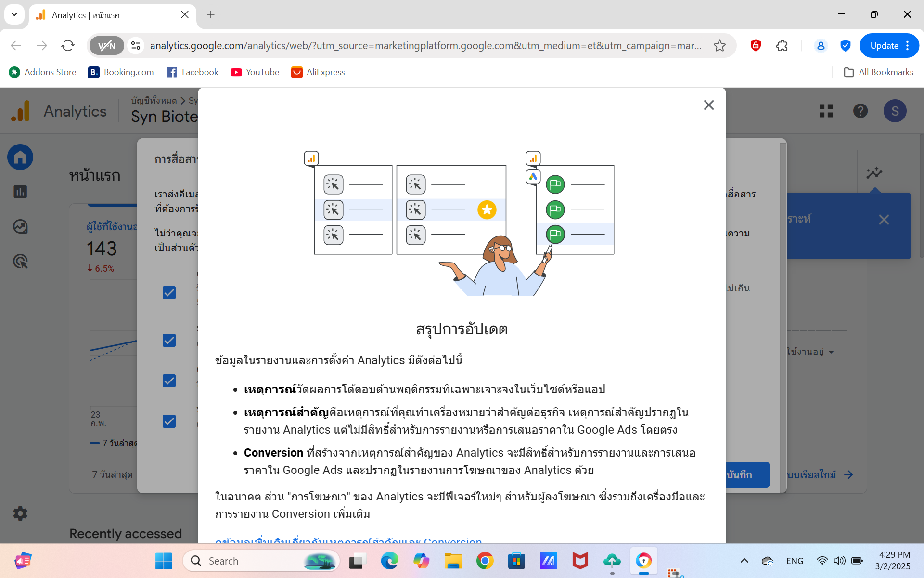Open the red shield extension icon
The height and width of the screenshot is (578, 924).
pos(756,46)
